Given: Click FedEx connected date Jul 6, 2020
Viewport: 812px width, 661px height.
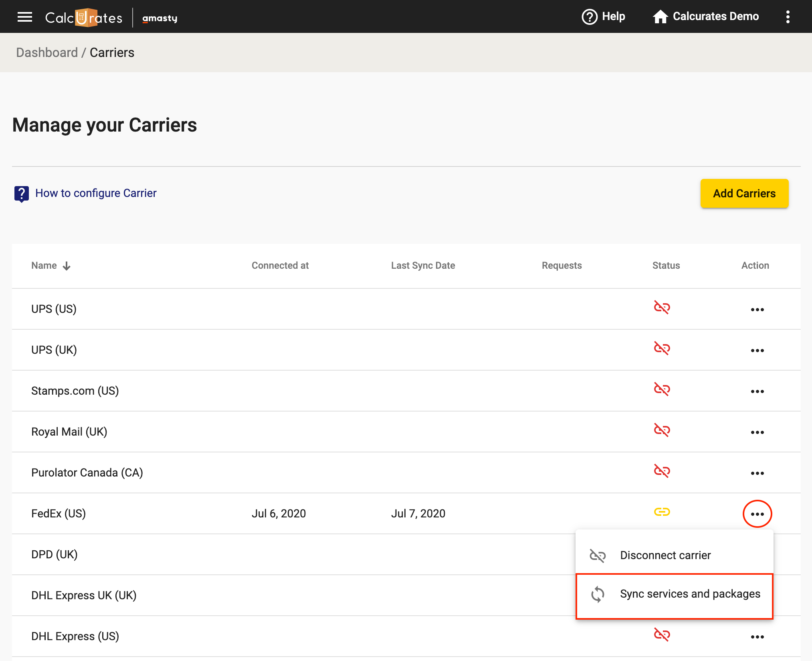Looking at the screenshot, I should coord(279,514).
